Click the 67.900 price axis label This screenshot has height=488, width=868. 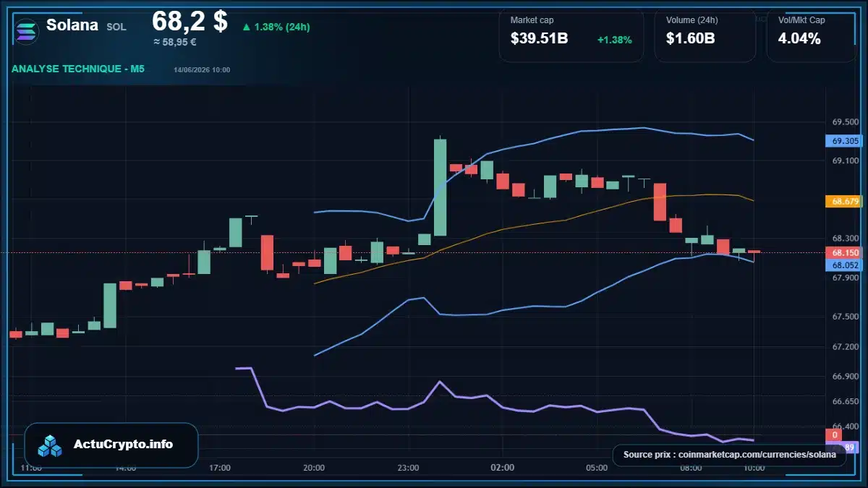[x=845, y=278]
